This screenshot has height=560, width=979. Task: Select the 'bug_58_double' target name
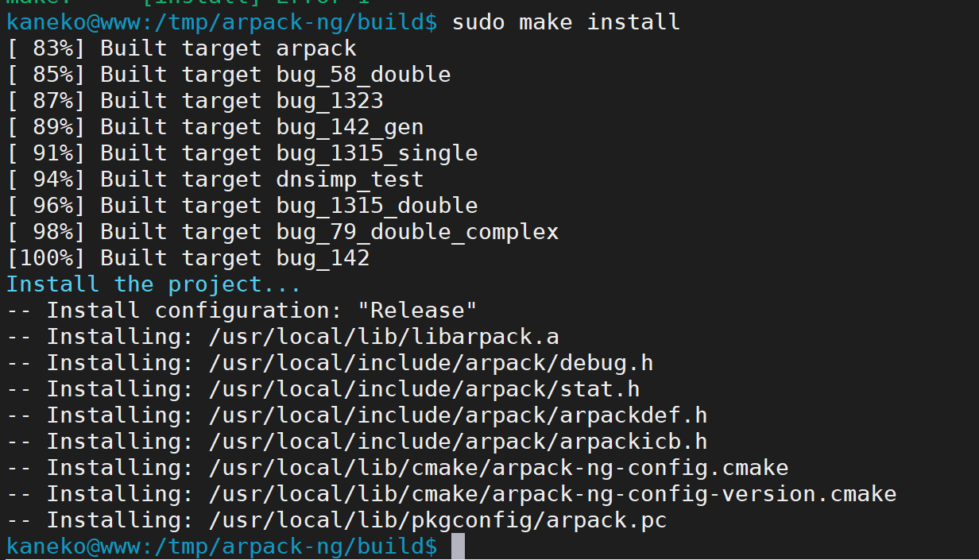point(363,74)
